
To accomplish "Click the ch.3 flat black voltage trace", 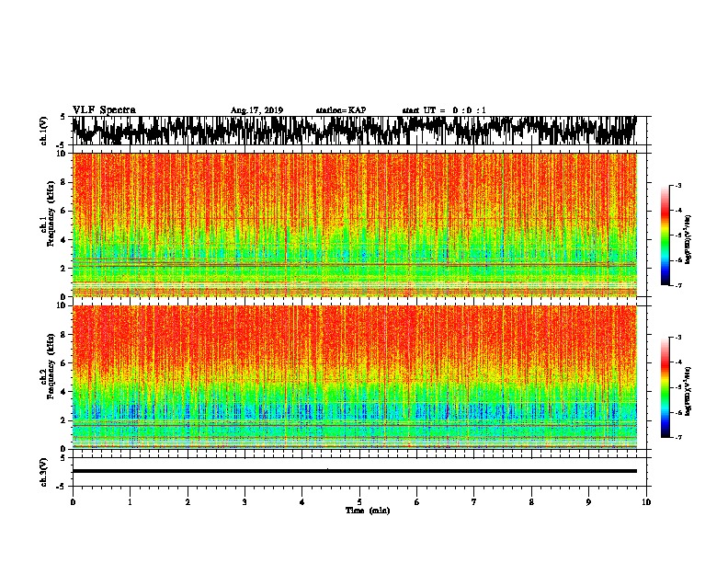I will 354,471.
